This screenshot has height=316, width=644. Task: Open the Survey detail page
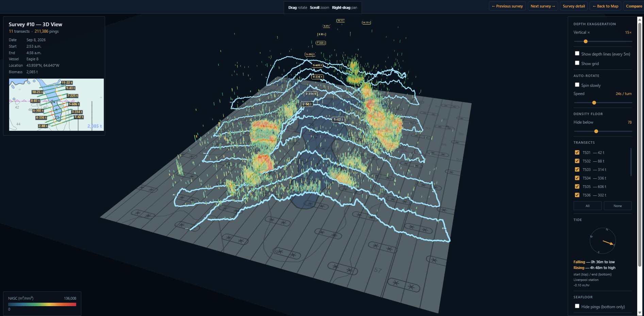(x=574, y=6)
